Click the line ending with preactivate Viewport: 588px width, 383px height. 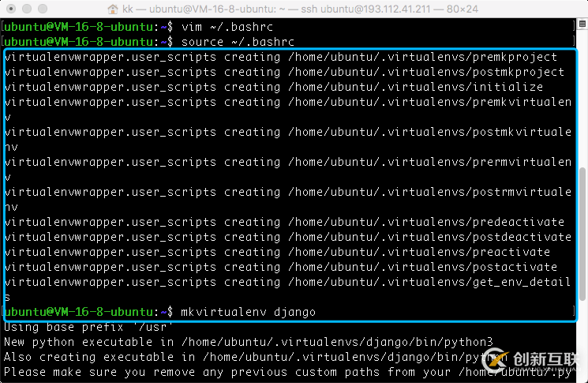(277, 252)
